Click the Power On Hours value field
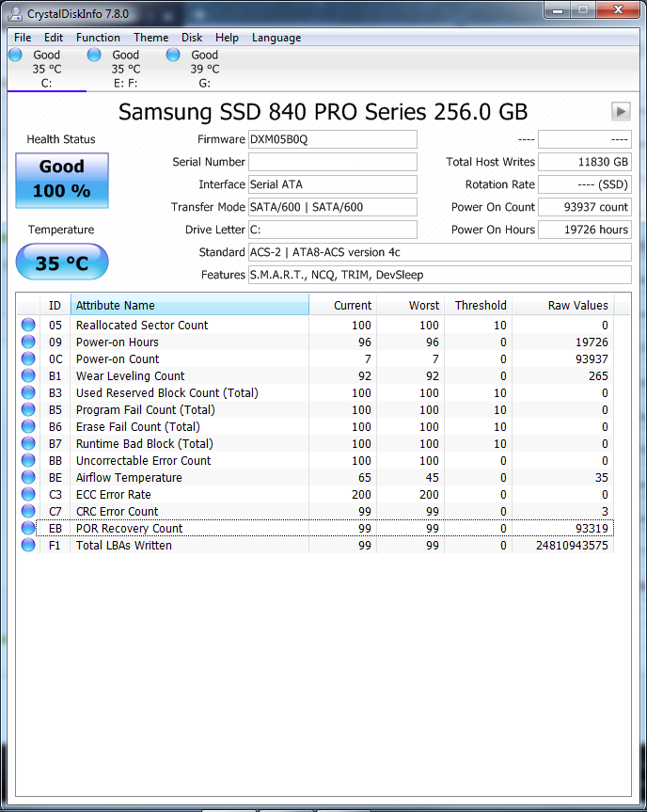647x812 pixels. pyautogui.click(x=584, y=230)
